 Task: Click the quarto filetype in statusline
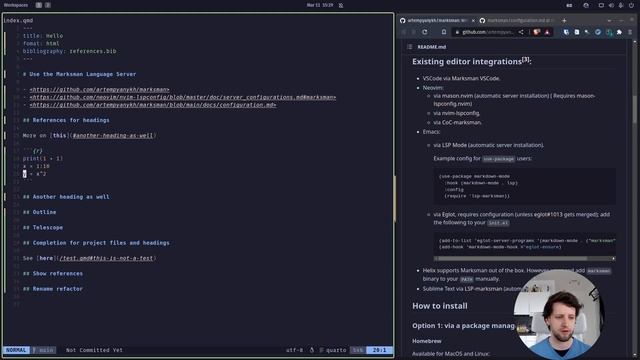[336, 350]
